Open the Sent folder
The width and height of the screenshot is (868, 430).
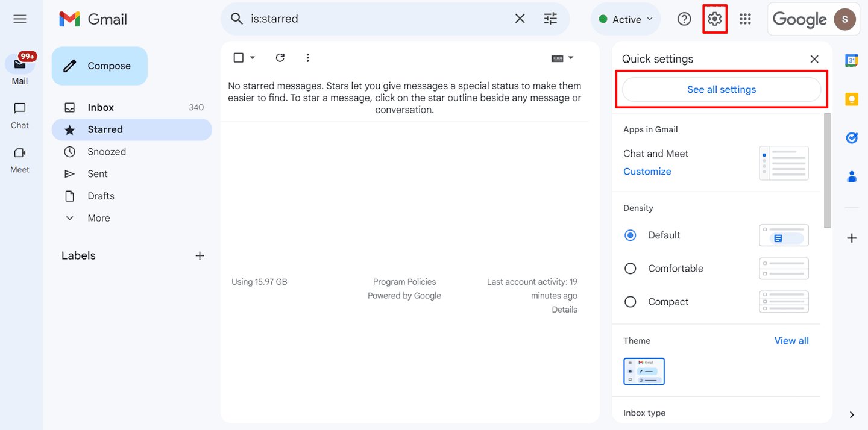point(132,173)
